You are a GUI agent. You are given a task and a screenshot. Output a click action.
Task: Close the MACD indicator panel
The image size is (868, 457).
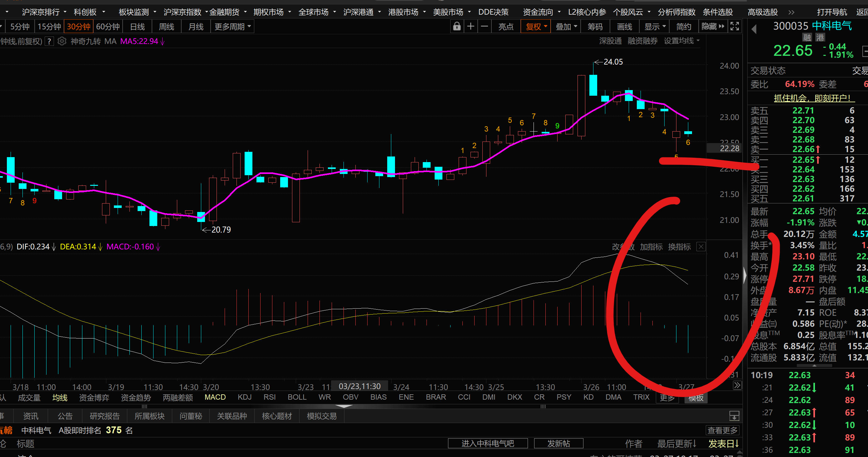click(x=701, y=247)
